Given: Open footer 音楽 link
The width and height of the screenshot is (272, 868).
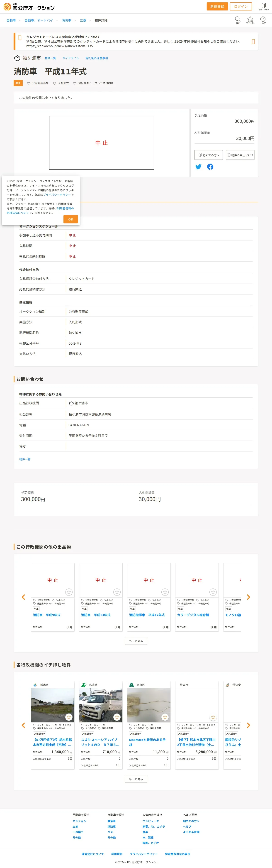Looking at the screenshot, I should [x=146, y=832].
